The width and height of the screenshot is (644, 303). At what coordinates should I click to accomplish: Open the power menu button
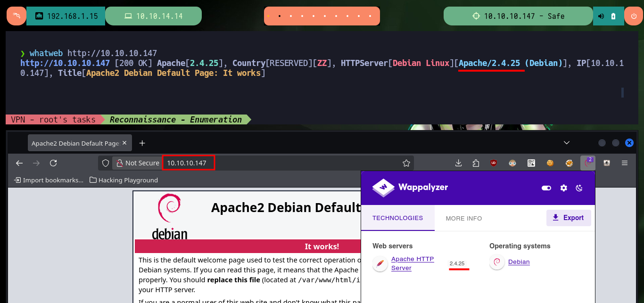click(633, 16)
